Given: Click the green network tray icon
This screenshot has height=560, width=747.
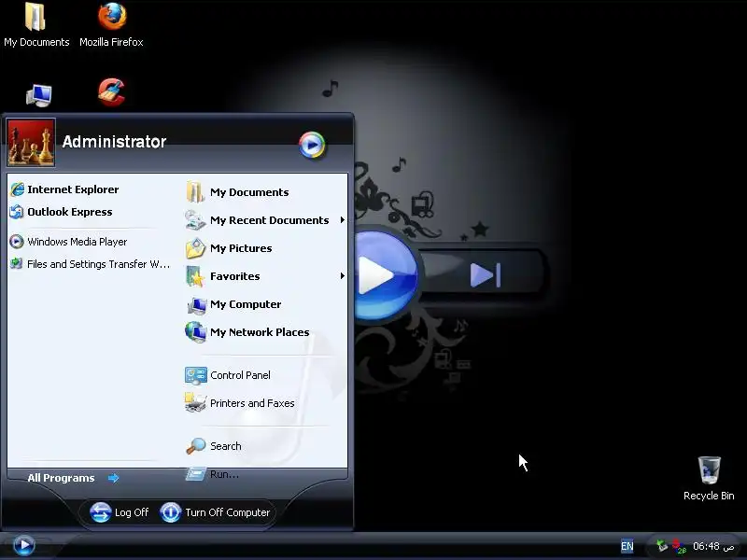Looking at the screenshot, I should tap(662, 546).
